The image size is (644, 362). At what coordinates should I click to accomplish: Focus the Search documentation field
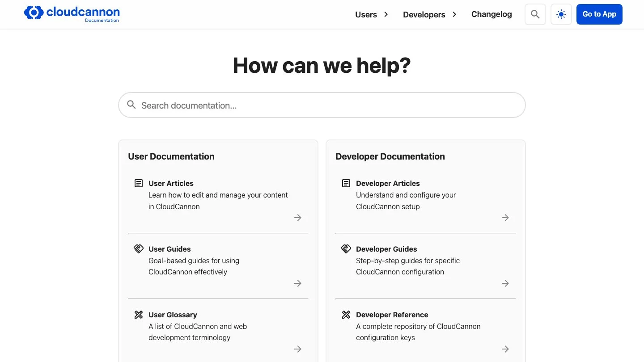click(322, 105)
